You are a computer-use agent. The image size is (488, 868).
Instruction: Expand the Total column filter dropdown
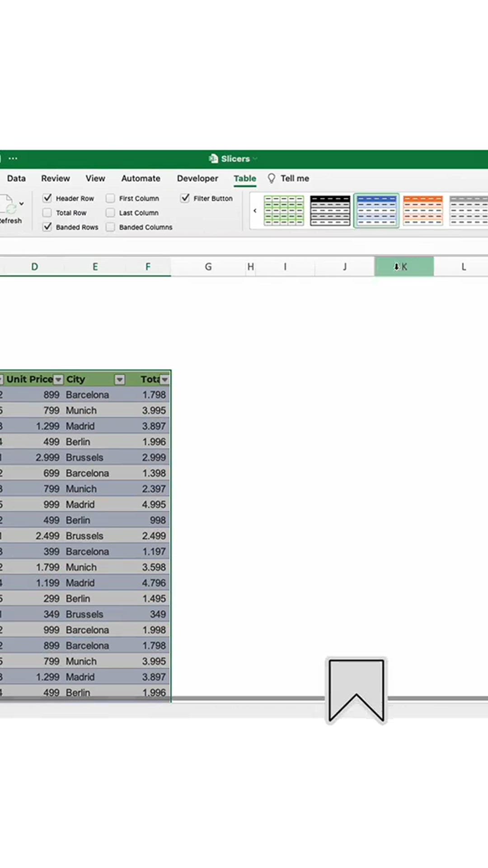tap(165, 380)
